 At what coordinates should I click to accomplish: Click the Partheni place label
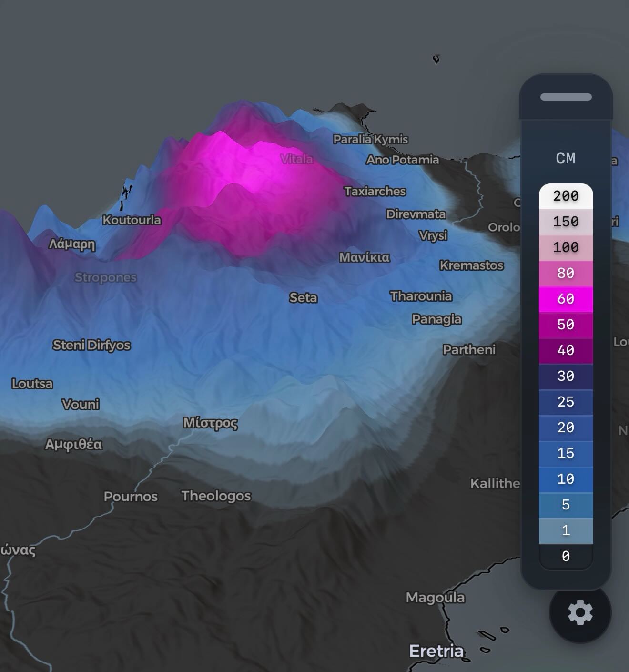469,350
